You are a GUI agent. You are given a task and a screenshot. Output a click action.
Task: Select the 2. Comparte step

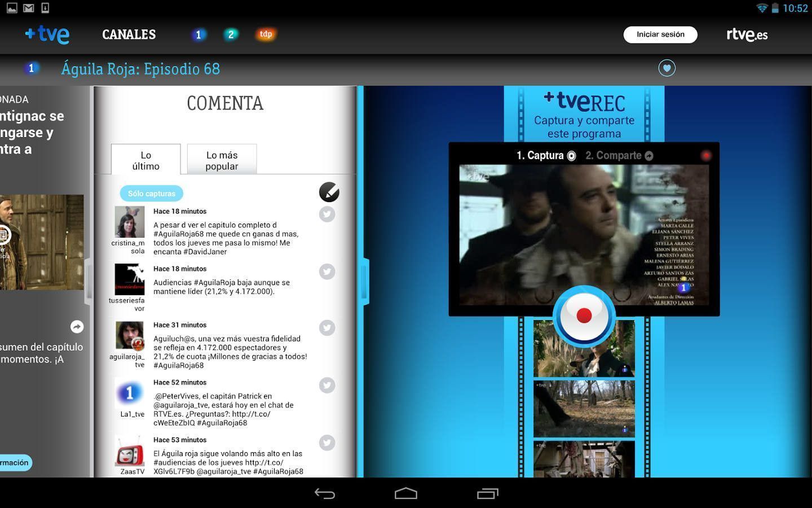pyautogui.click(x=619, y=155)
